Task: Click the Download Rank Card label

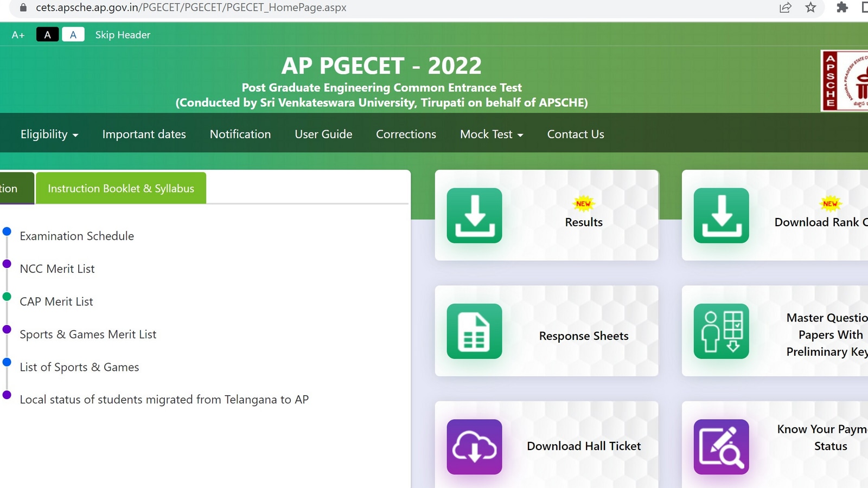Action: pos(821,222)
